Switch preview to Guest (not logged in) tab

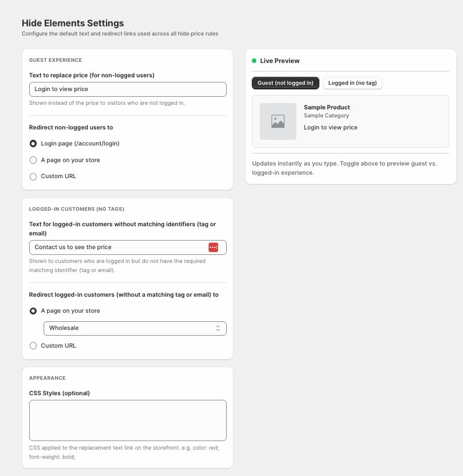tap(286, 83)
